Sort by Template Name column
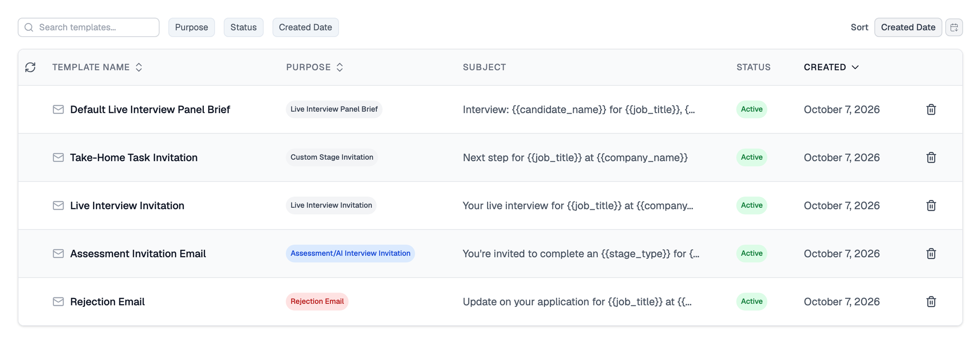980x343 pixels. point(98,67)
